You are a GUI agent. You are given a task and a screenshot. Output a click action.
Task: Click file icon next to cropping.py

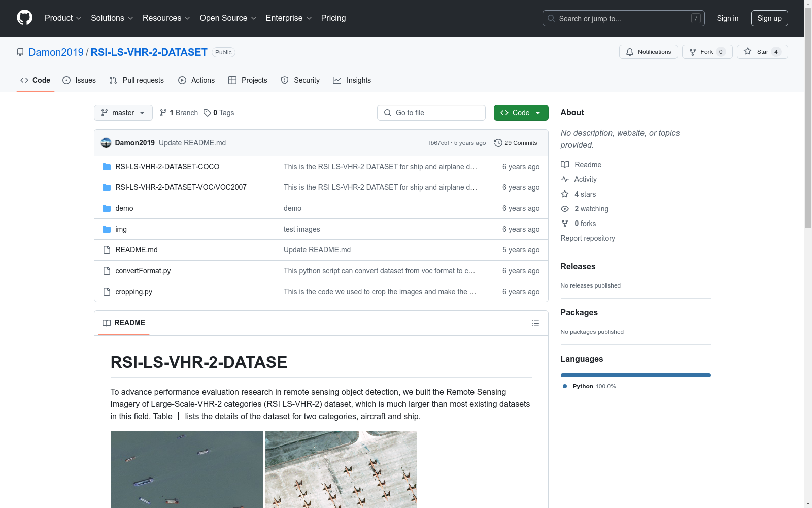[107, 292]
